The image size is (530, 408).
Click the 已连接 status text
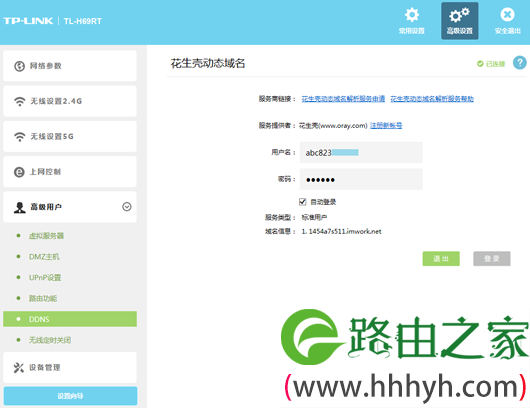[496, 64]
